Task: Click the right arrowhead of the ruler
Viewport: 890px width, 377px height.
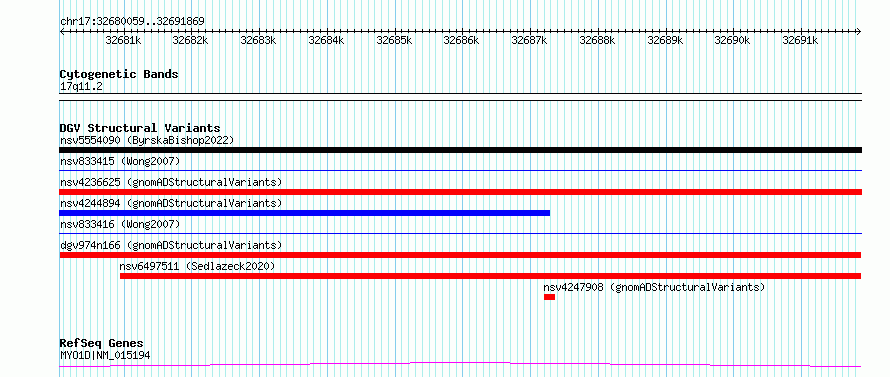Action: [859, 32]
